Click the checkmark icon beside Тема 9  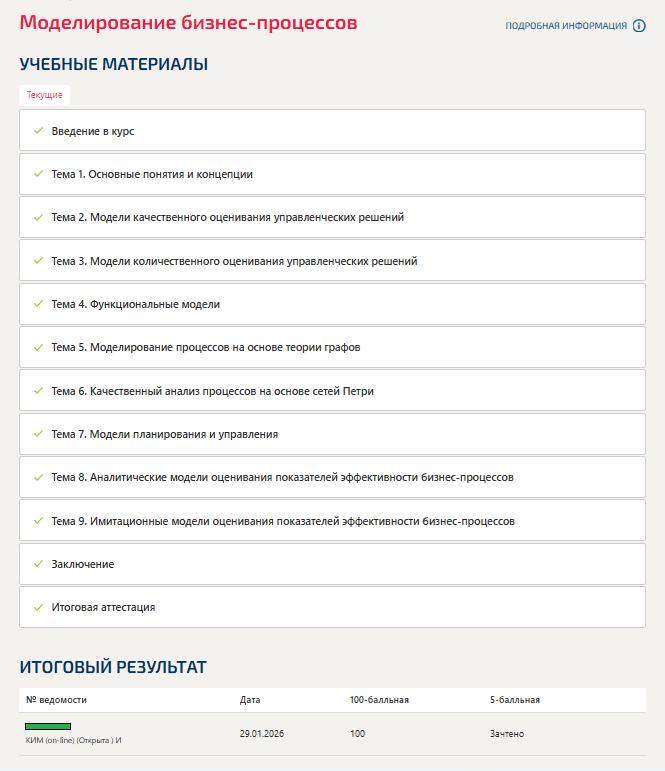pos(38,521)
